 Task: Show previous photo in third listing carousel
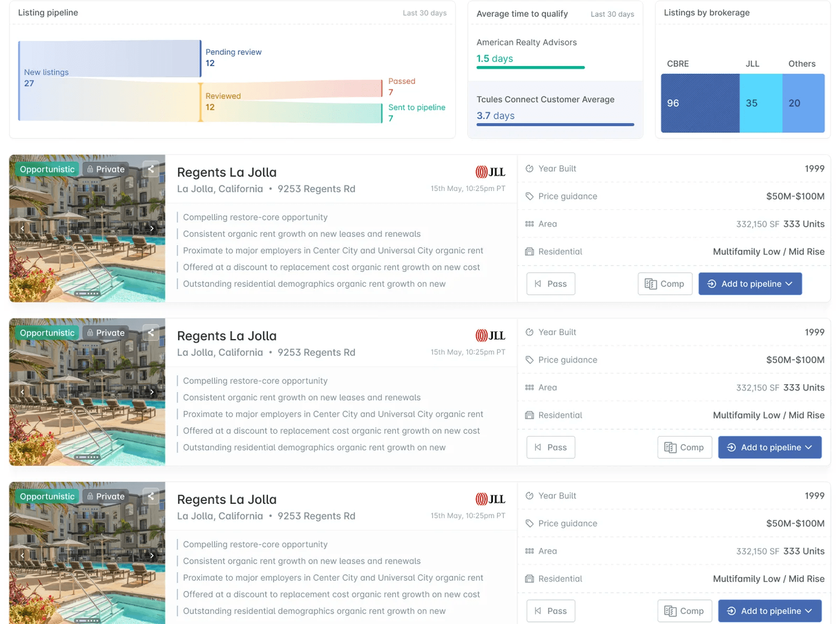(x=22, y=556)
